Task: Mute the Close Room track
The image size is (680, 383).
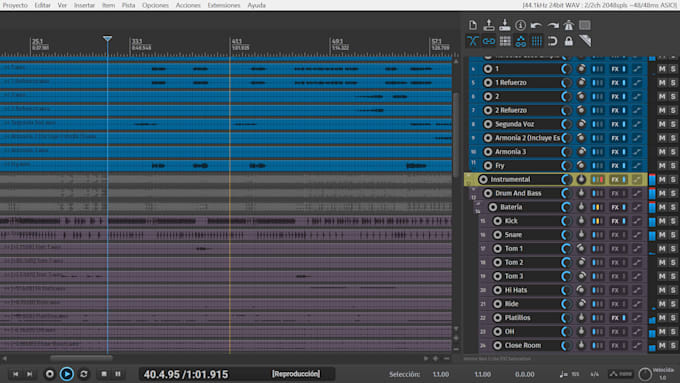Action: tap(662, 346)
